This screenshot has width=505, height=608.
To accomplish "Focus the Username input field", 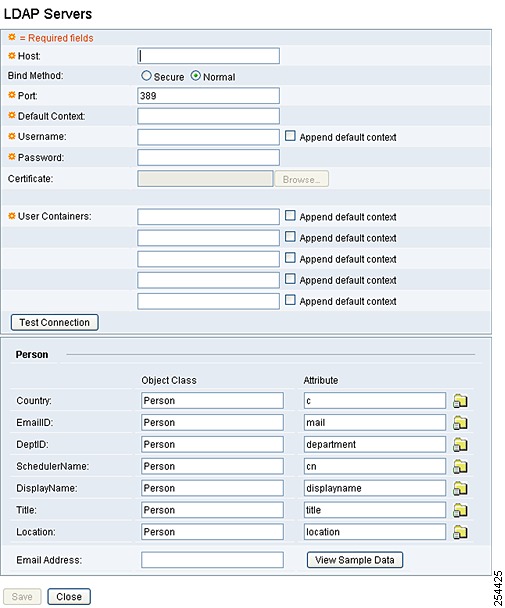I will pos(208,137).
